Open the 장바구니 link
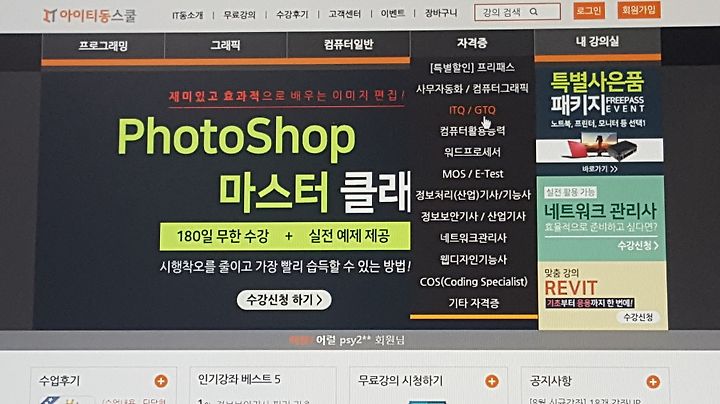This screenshot has height=404, width=720. [441, 13]
